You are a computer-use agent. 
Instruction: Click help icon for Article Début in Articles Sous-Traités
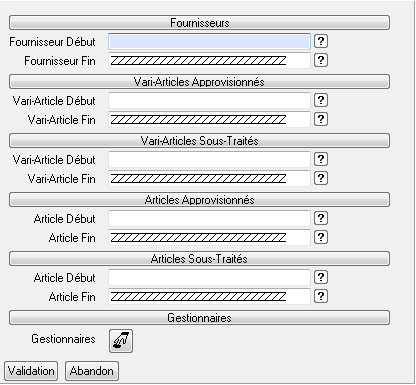pos(321,277)
